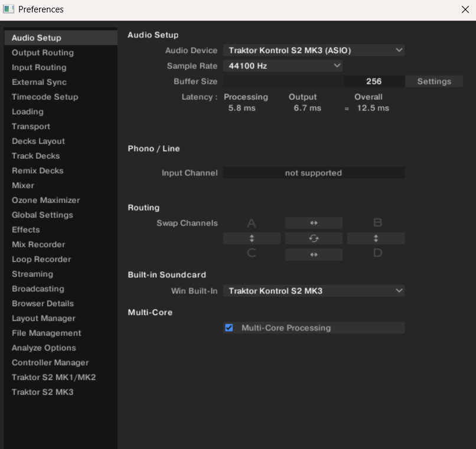Open Decks Layout preferences

coord(61,142)
